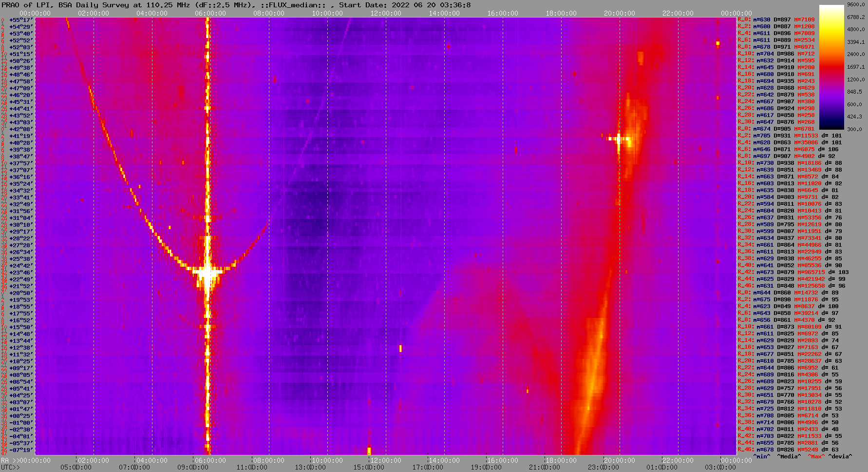The image size is (868, 472).
Task: Click the 03:00:00 UTC tick label
Action: point(720,467)
